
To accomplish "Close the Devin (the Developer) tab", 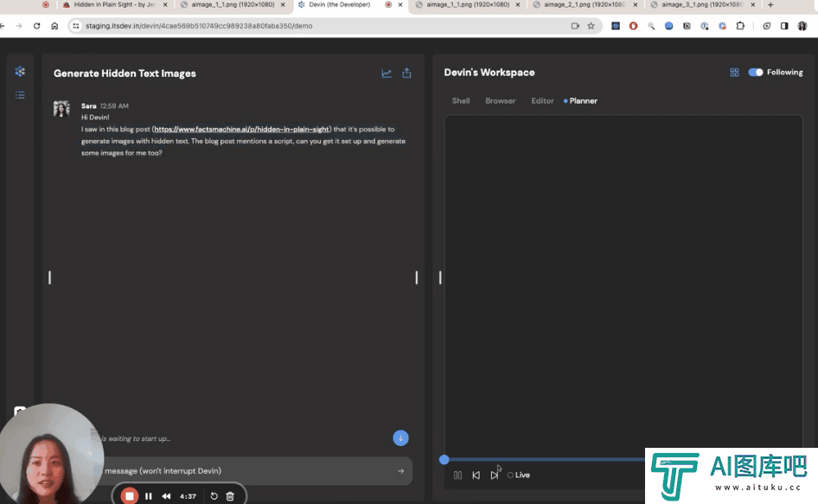I will click(x=400, y=4).
